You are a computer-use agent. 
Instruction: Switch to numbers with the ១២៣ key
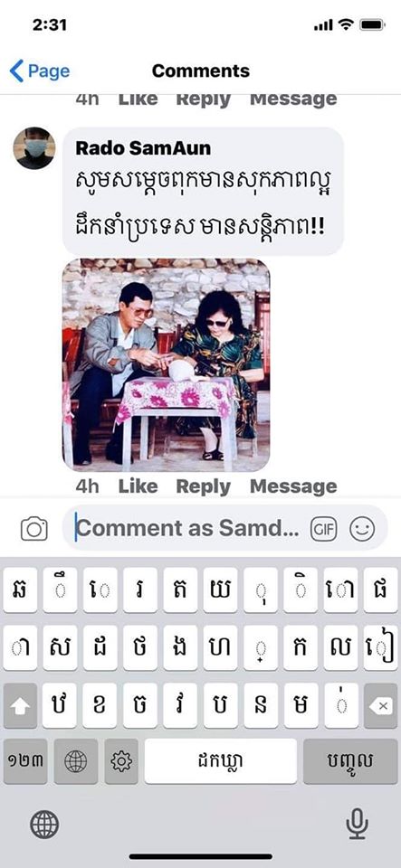coord(26,761)
